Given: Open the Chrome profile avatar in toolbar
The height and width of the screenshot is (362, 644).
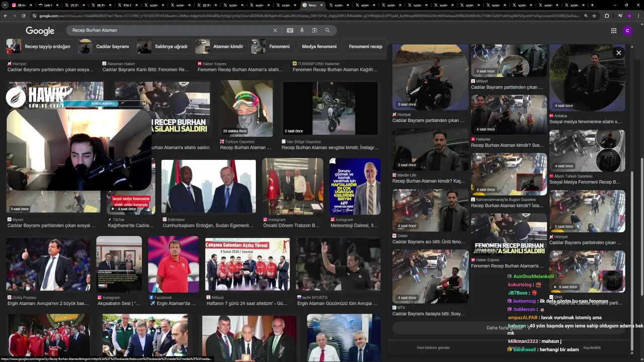Looking at the screenshot, I should pyautogui.click(x=629, y=16).
